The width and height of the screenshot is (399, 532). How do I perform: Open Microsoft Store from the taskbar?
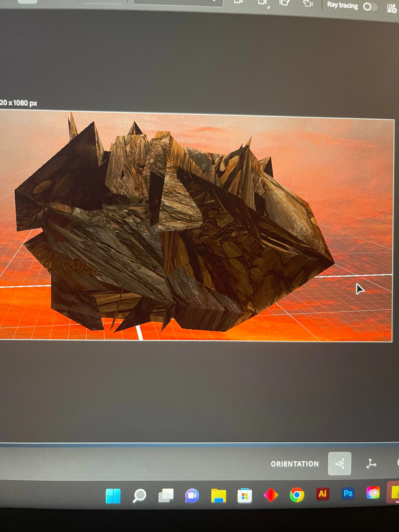coord(245,495)
